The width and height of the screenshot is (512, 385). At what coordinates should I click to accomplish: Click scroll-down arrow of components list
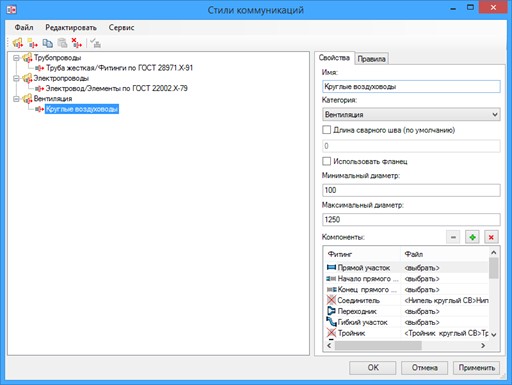(494, 334)
